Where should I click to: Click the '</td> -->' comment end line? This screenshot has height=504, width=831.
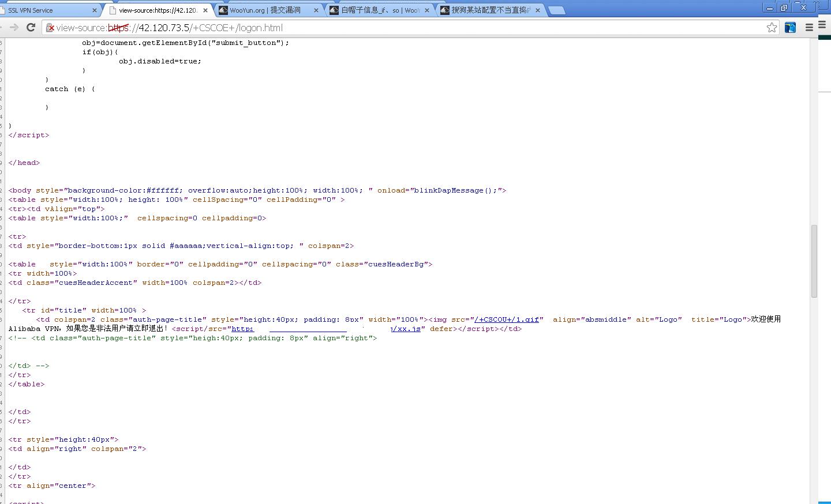click(x=29, y=366)
